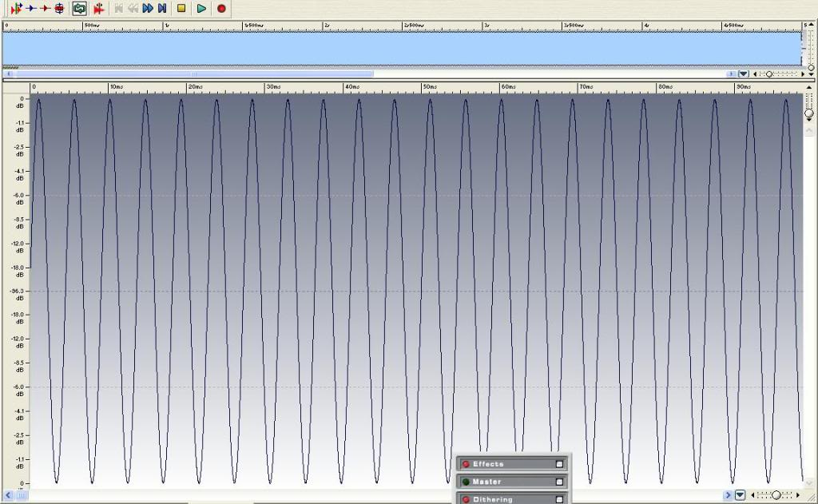Click down arrow below overview vertical zoom slider
The image size is (818, 504).
coord(812,74)
